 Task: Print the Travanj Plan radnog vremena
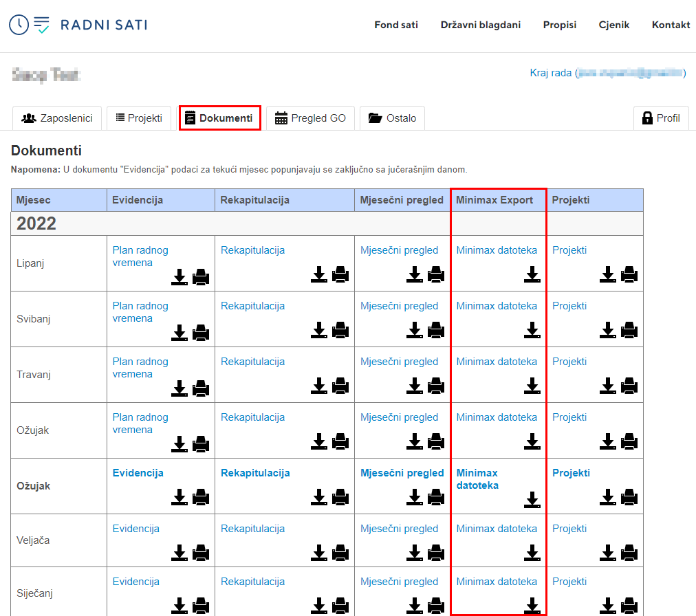click(x=201, y=386)
